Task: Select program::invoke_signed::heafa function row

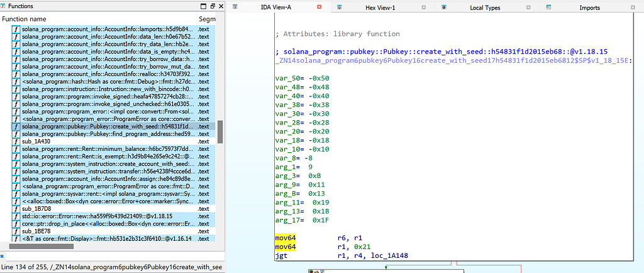Action: click(x=113, y=96)
